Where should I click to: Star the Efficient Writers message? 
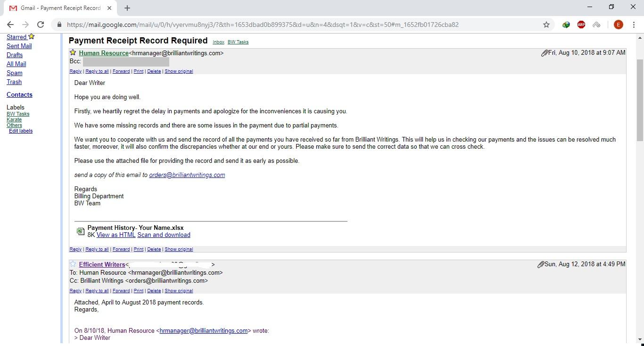pos(73,264)
